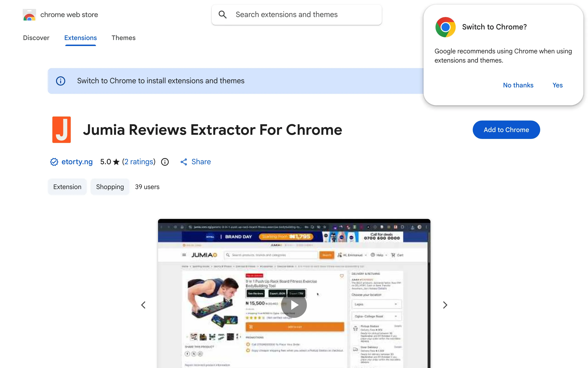Click the orange Jumia J extension icon
The width and height of the screenshot is (588, 368).
pos(62,130)
